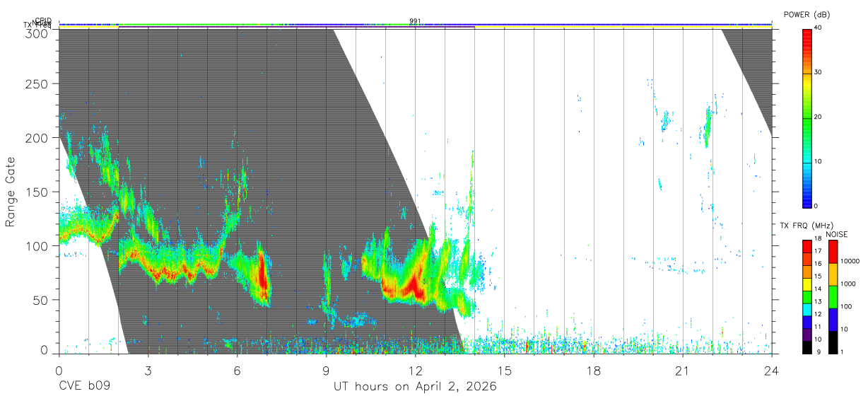
Task: Click the '15' hour tick on x-axis
Action: pos(505,371)
